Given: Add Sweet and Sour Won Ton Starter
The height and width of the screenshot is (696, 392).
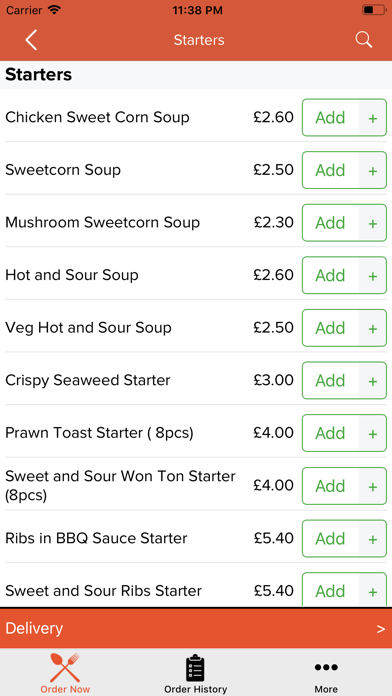Looking at the screenshot, I should pyautogui.click(x=330, y=486).
